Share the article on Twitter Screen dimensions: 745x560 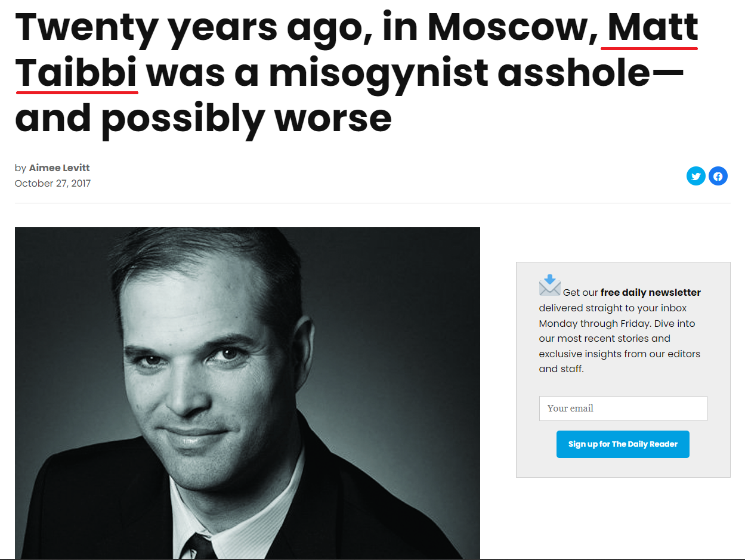click(x=695, y=176)
